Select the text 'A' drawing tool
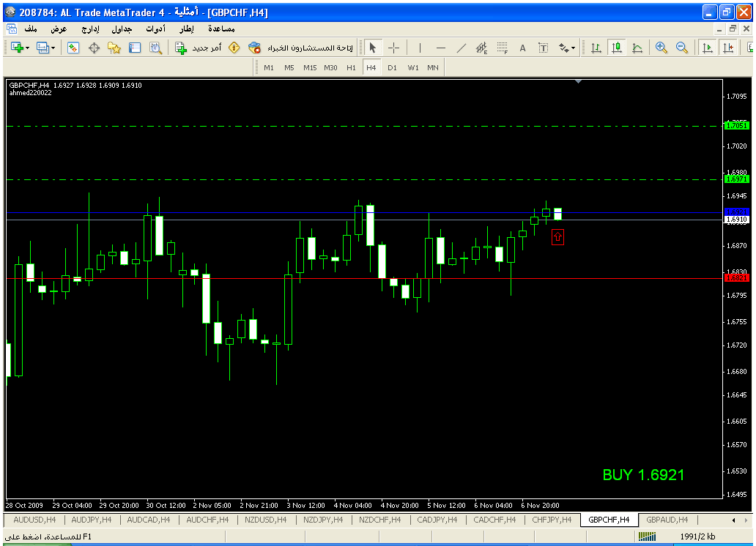 [x=523, y=48]
